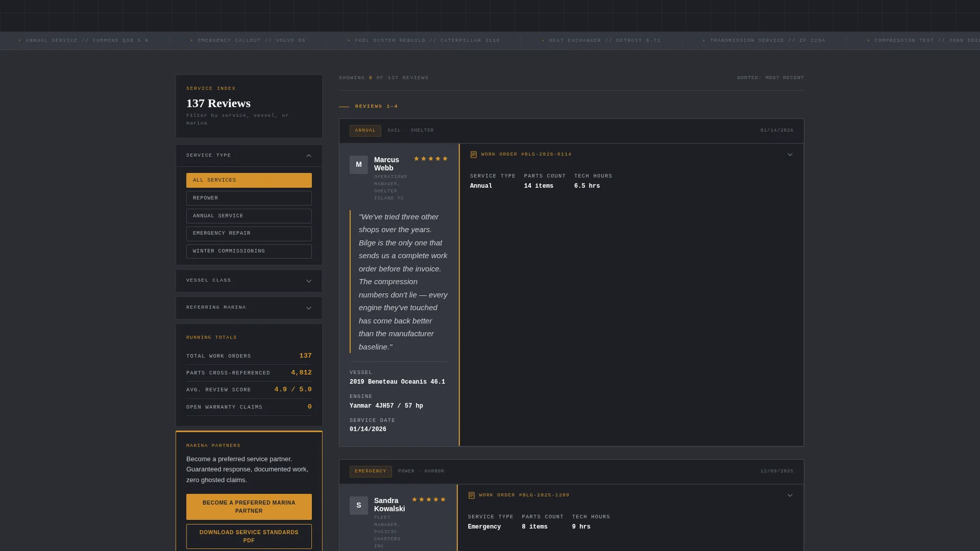Click the 137 Reviews heading
The image size is (980, 551).
coord(218,104)
